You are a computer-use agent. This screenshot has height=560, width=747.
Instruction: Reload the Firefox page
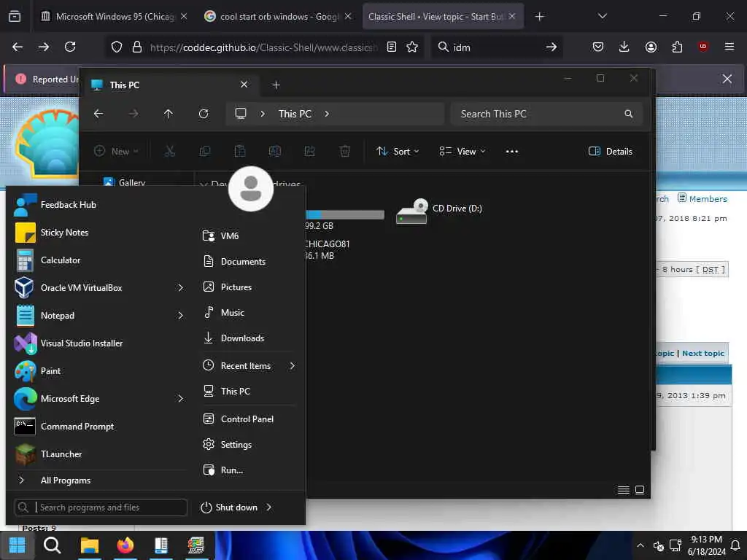[x=70, y=47]
